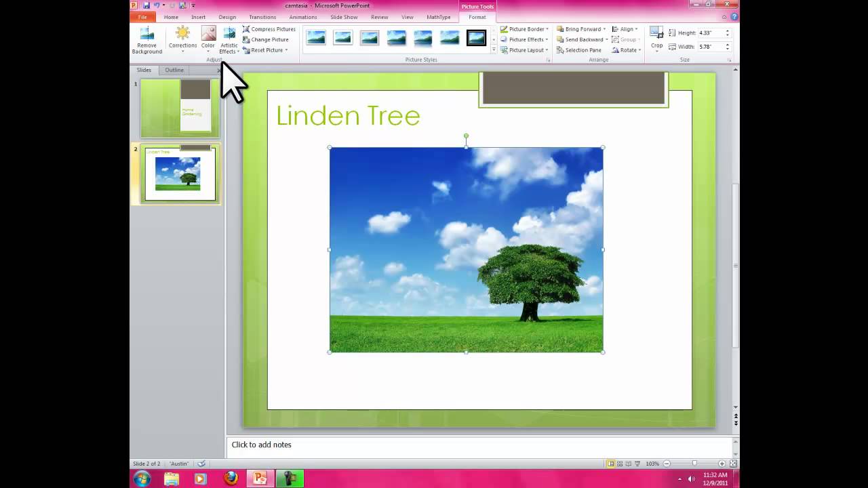
Task: Select the Slides pane tab
Action: pos(144,70)
